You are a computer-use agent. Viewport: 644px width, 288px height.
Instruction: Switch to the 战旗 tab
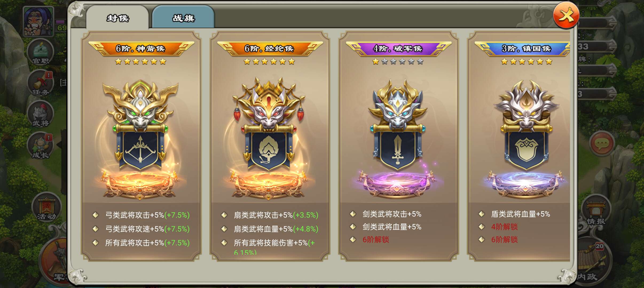[x=183, y=17]
